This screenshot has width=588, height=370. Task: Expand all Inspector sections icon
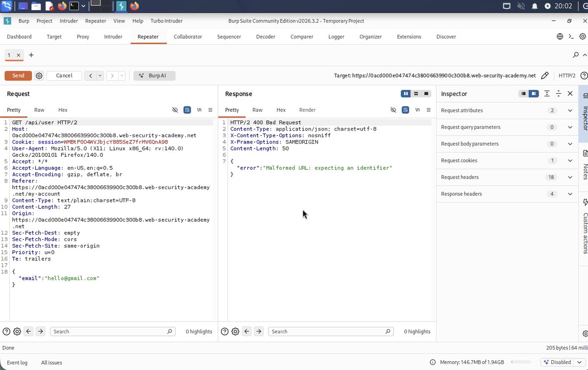pyautogui.click(x=547, y=94)
